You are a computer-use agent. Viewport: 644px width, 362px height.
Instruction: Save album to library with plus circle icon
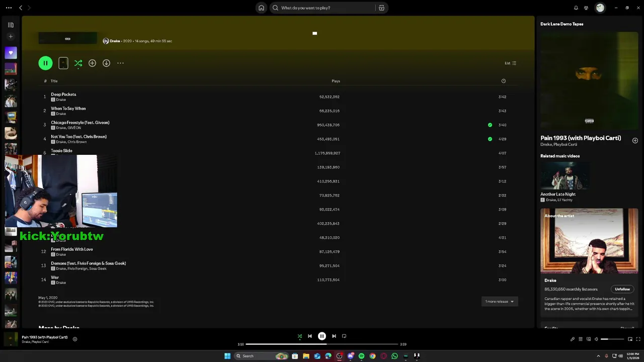click(x=92, y=63)
